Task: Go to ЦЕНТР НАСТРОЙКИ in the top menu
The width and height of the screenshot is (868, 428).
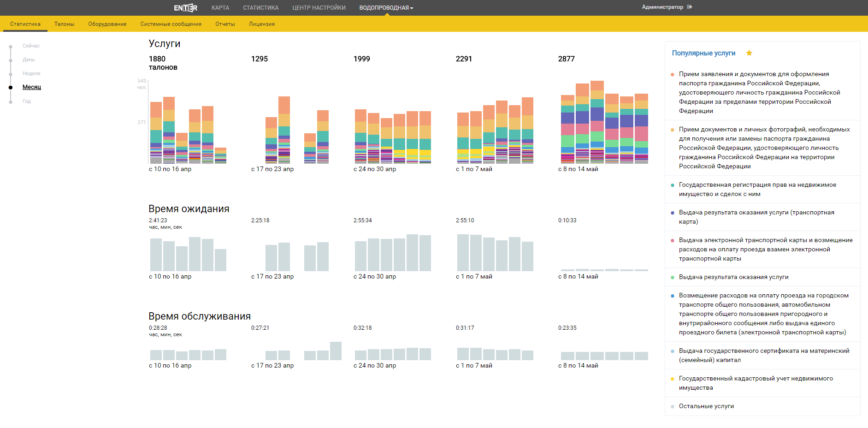Action: coord(319,8)
